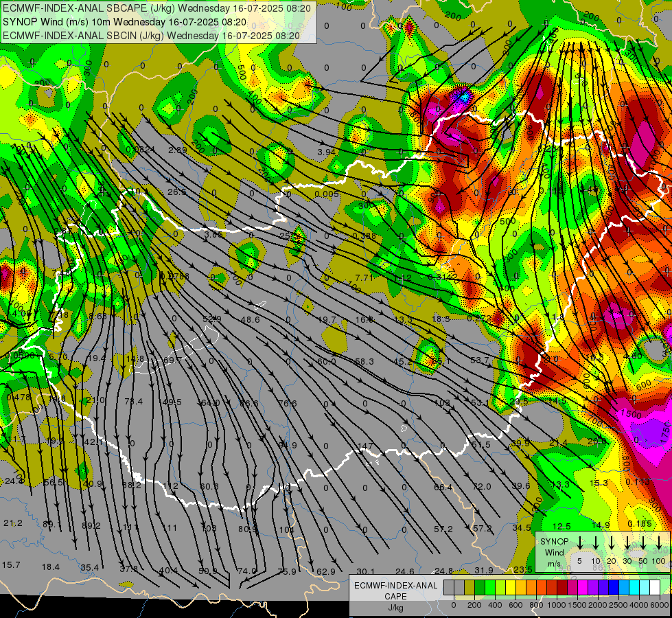Click the wind arrow above 30 in SYNOP legend
The height and width of the screenshot is (618, 672).
[627, 542]
